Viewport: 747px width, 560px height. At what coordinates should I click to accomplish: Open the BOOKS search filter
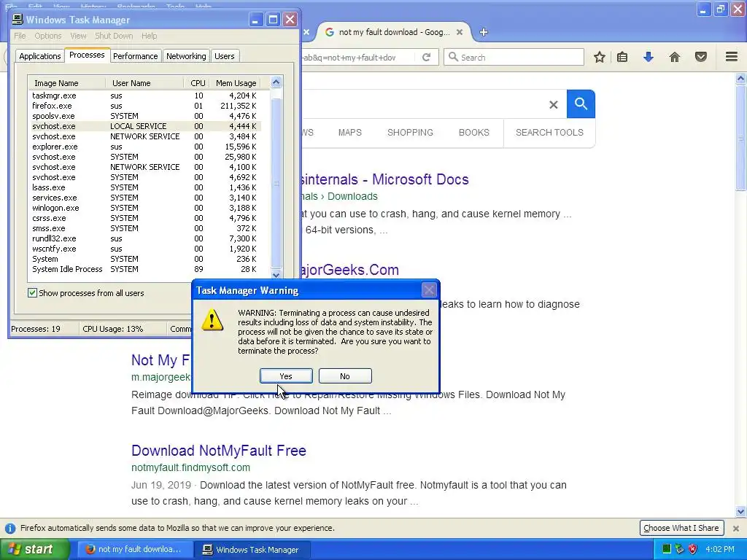(474, 133)
